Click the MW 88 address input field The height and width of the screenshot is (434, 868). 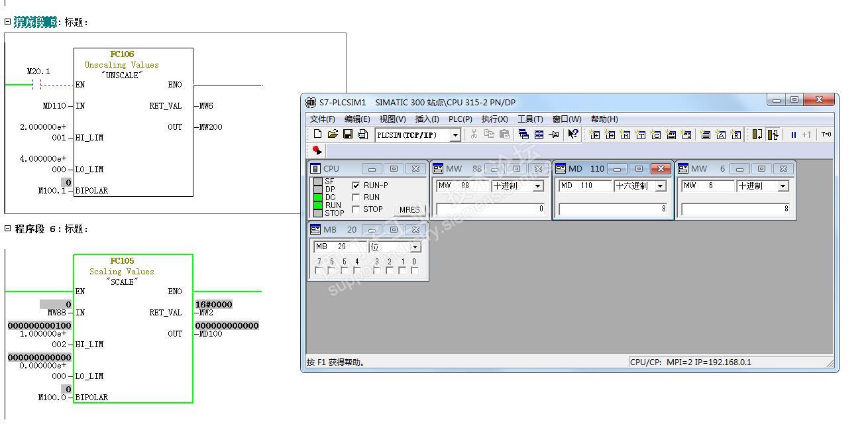pyautogui.click(x=462, y=186)
